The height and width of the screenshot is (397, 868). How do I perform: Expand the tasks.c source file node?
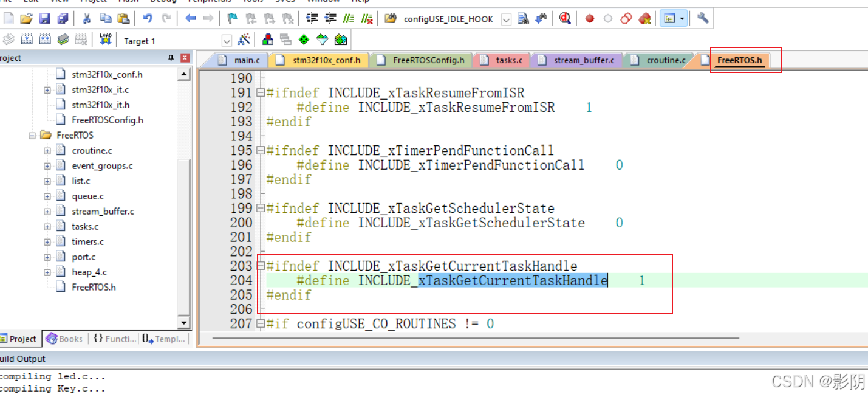point(48,226)
